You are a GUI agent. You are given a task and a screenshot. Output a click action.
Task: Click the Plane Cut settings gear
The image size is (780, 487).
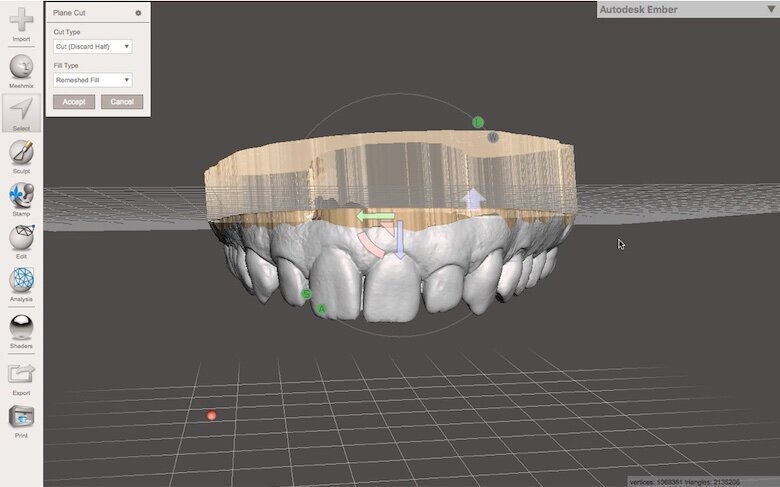pos(138,13)
